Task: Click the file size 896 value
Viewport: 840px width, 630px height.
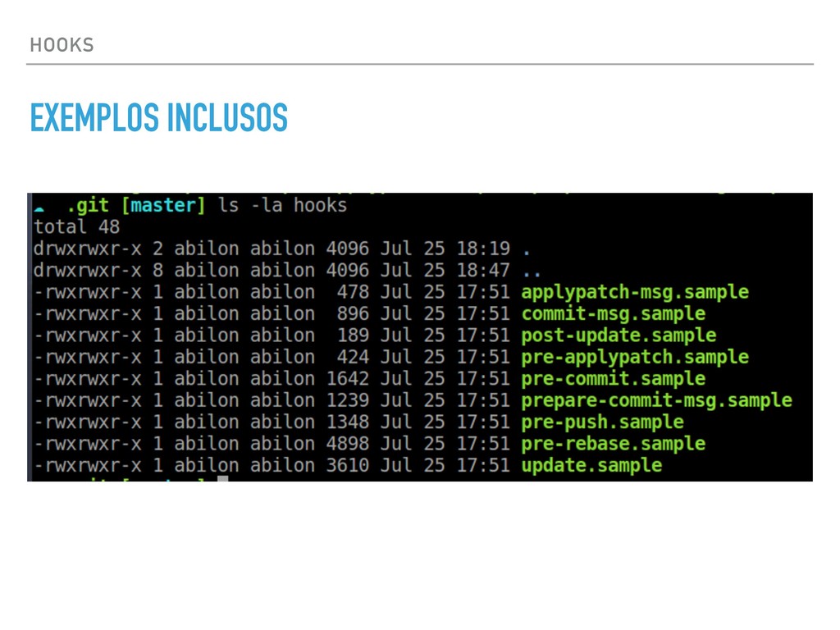Action: [353, 313]
